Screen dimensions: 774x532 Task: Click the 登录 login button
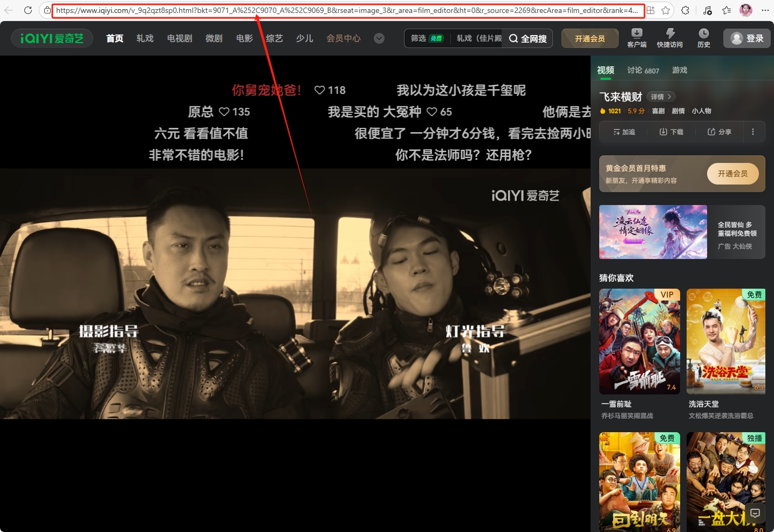[746, 38]
